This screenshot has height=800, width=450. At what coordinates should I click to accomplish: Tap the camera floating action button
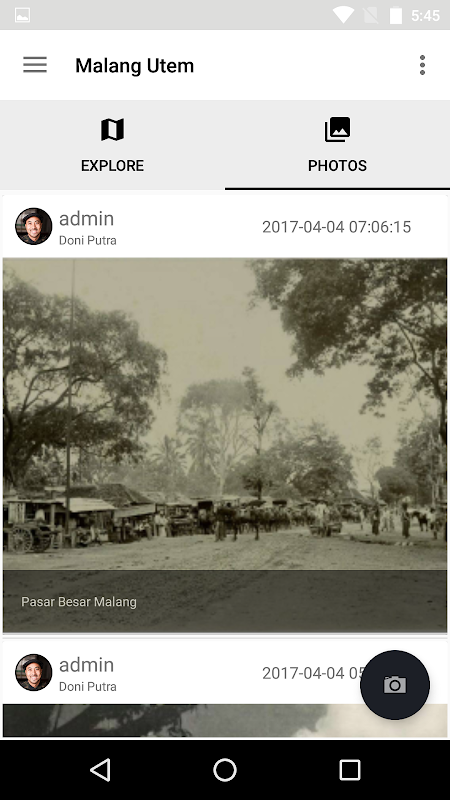point(394,685)
